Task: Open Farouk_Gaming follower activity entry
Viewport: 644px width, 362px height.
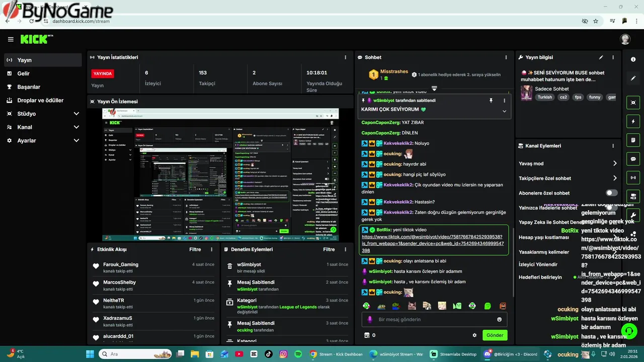Action: coord(153,267)
